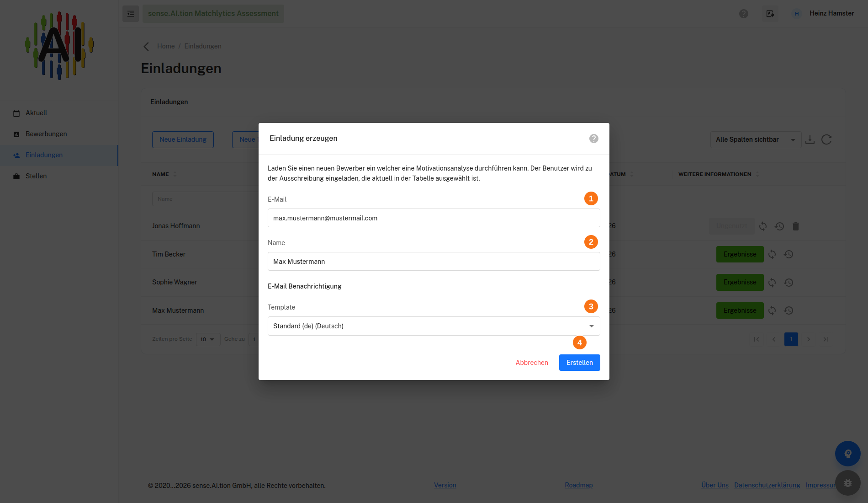View Ergebnisse for Tim Becker
This screenshot has height=503, width=868.
pos(740,254)
